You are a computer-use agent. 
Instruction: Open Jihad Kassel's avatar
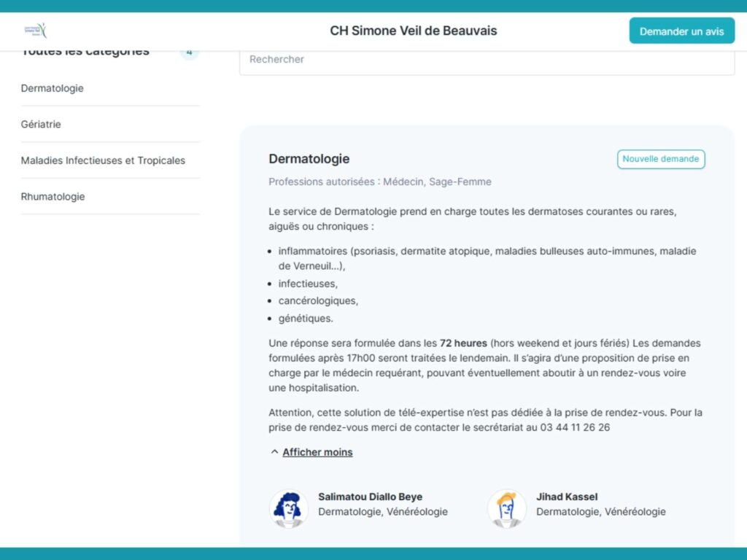[507, 508]
